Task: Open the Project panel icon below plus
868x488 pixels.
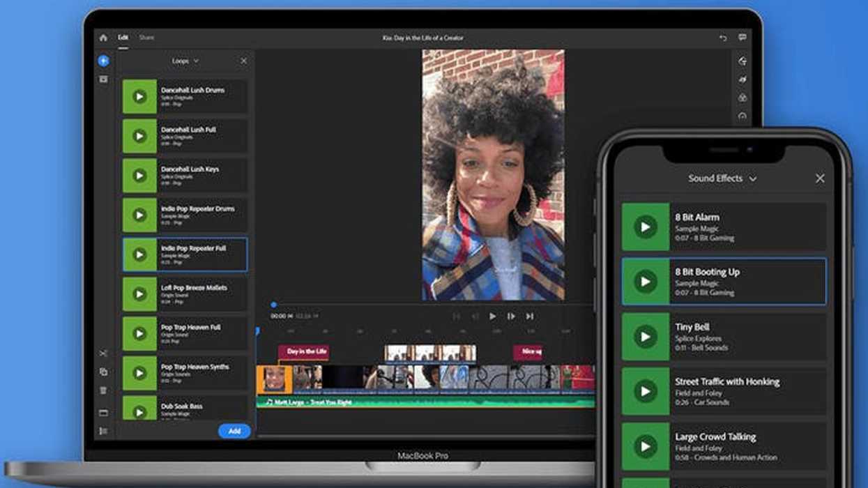Action: 103,79
